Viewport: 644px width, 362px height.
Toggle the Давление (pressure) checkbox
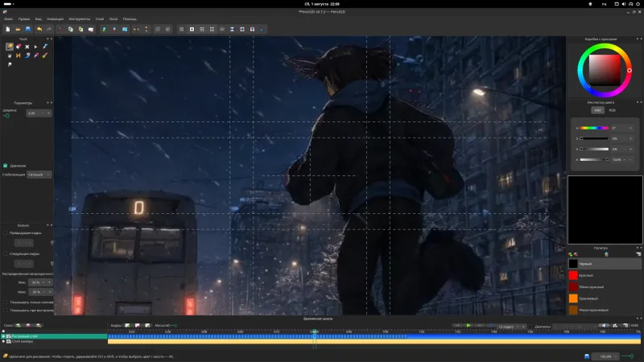[6, 166]
